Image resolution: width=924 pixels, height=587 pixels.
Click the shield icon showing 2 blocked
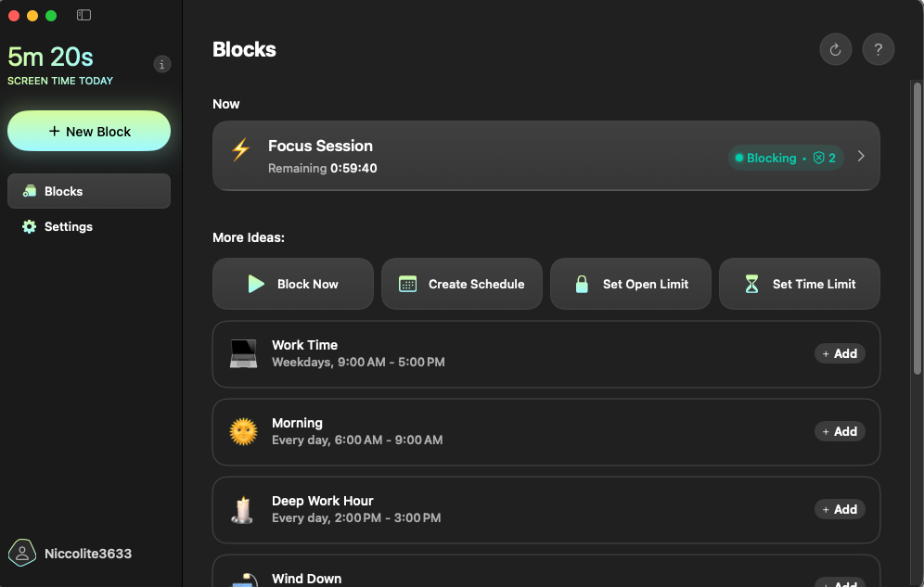click(818, 158)
